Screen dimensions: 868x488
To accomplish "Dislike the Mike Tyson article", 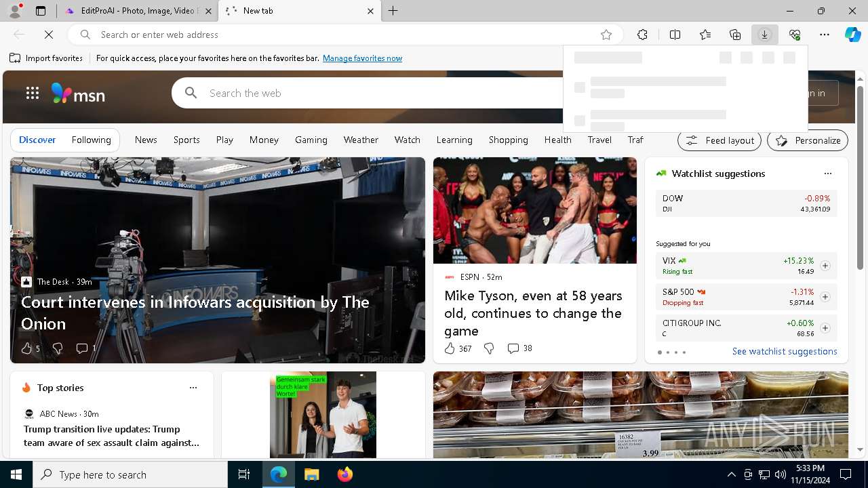I will point(489,348).
